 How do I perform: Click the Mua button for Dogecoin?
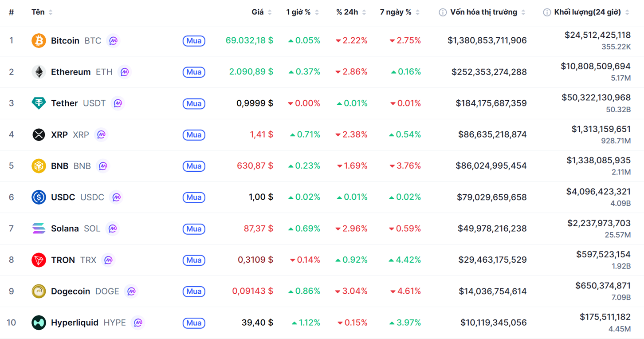pyautogui.click(x=194, y=292)
